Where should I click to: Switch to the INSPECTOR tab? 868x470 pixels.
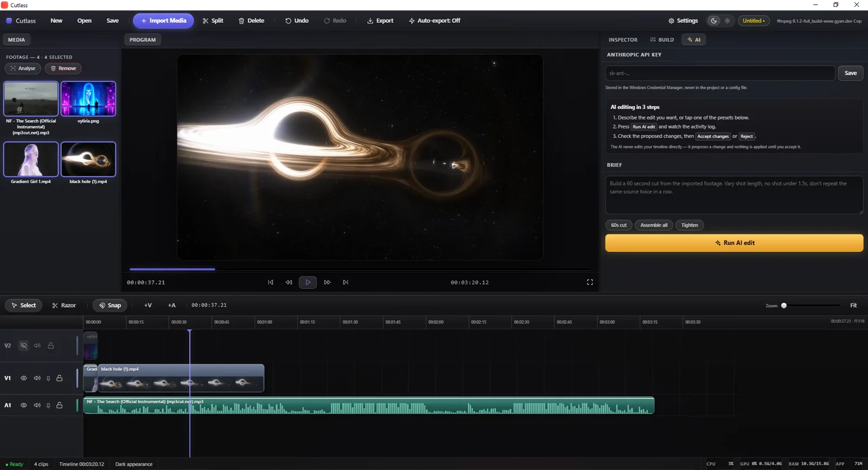pyautogui.click(x=623, y=40)
